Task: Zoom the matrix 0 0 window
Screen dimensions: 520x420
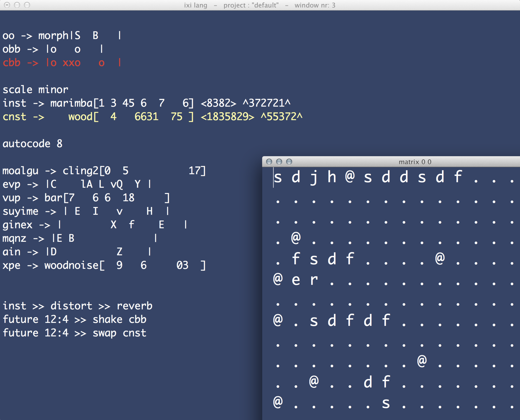Action: [x=289, y=162]
